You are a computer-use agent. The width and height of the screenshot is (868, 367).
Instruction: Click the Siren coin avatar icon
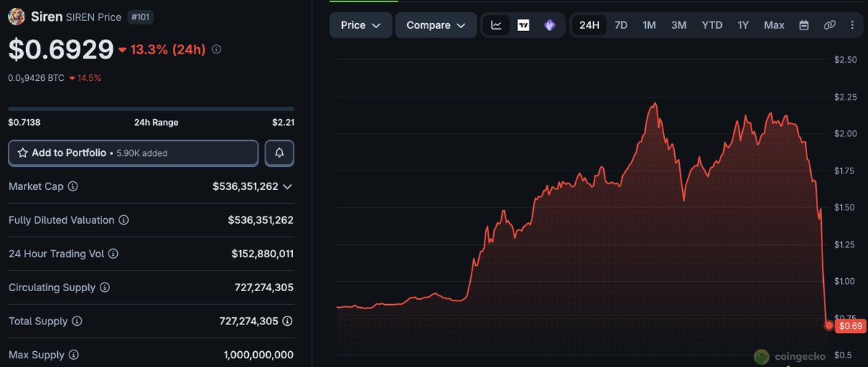pos(17,16)
